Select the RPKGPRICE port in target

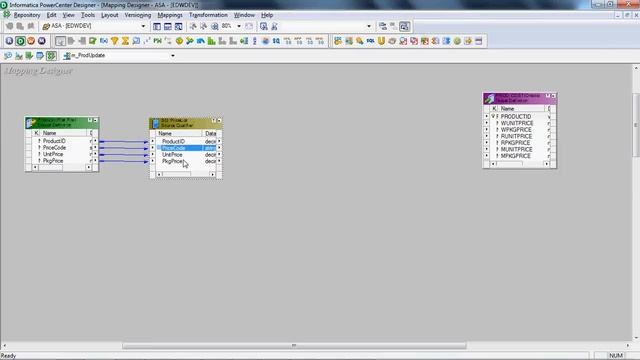coord(515,143)
